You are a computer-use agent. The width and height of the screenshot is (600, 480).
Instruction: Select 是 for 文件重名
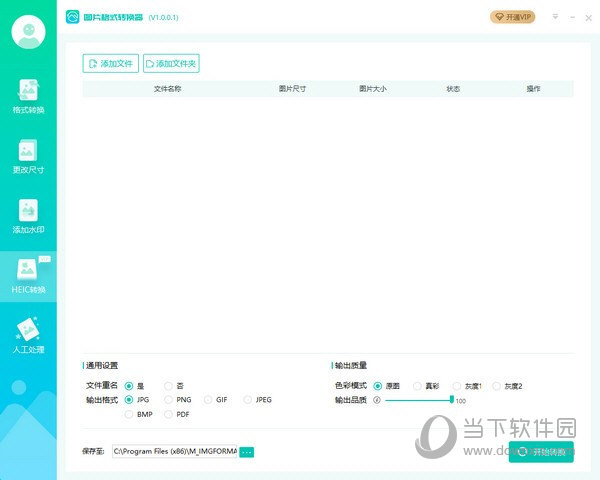(134, 386)
